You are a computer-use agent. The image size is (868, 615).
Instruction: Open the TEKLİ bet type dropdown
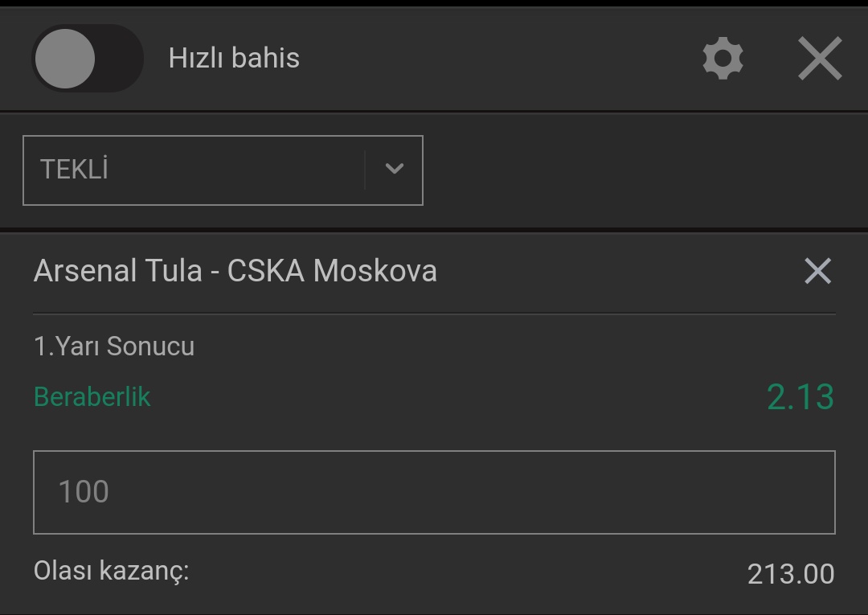(223, 170)
